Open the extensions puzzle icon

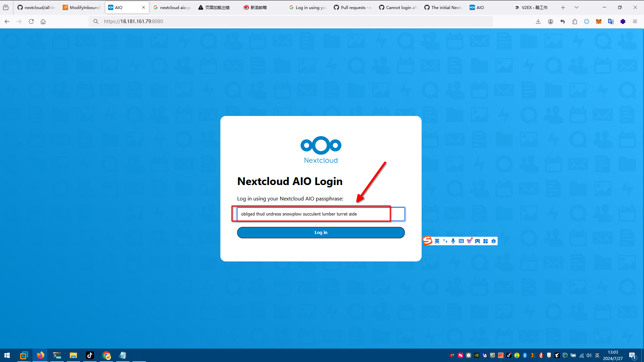click(x=575, y=21)
